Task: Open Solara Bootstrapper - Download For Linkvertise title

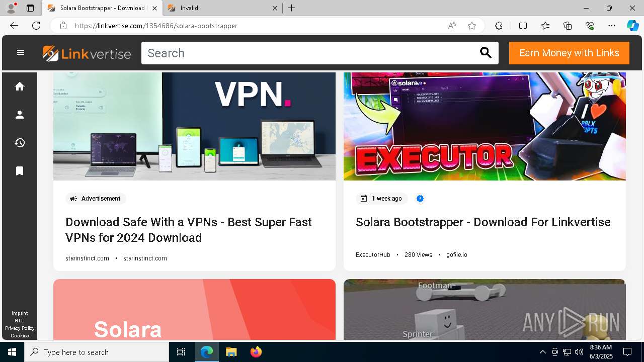Action: (483, 222)
